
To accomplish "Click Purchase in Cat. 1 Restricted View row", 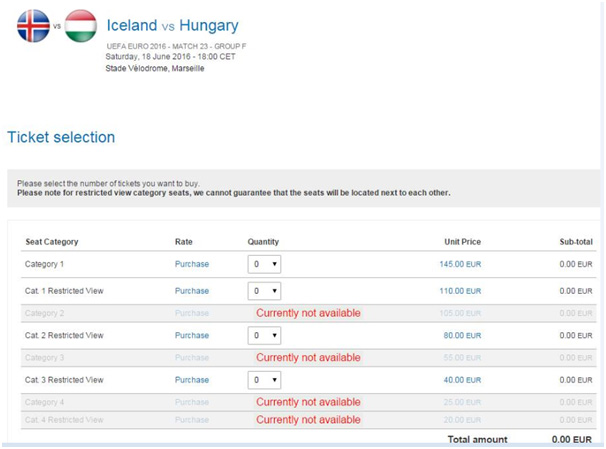I will pos(192,291).
